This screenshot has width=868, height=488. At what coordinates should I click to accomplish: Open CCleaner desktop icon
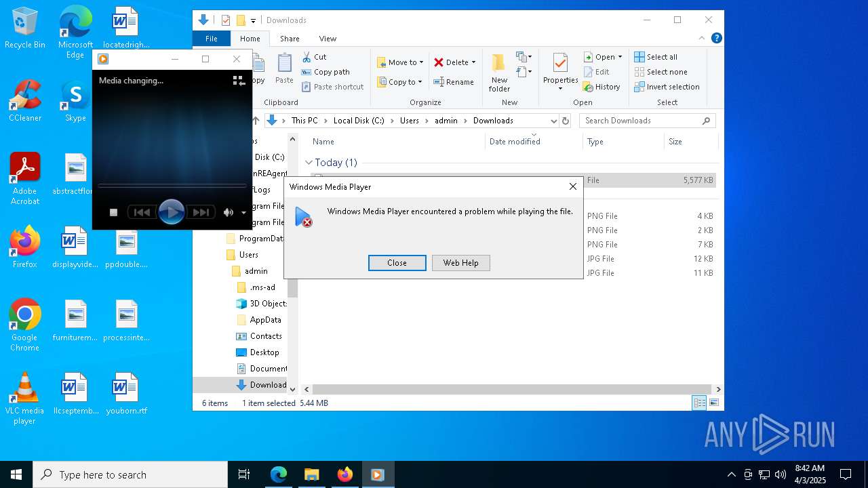click(25, 101)
